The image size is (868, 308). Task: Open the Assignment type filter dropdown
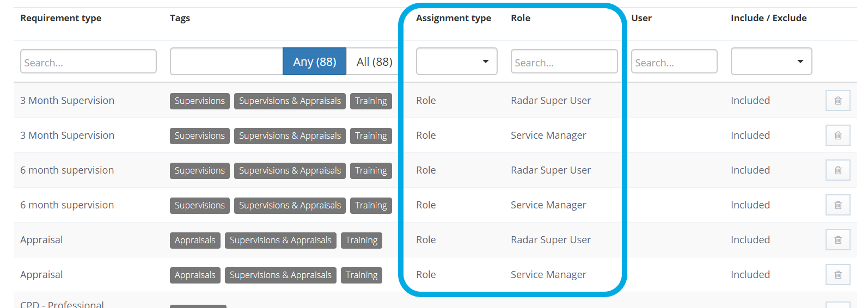(x=456, y=61)
